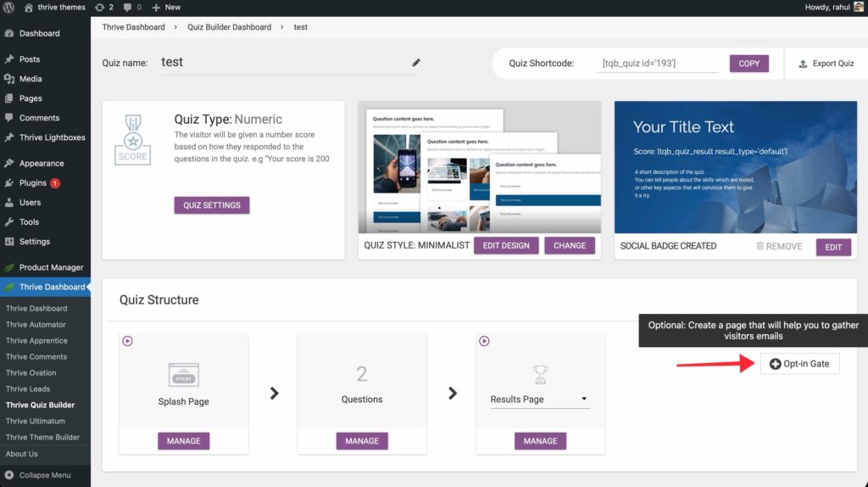Go to Quiz Builder Dashboard breadcrumb
868x487 pixels.
point(229,27)
